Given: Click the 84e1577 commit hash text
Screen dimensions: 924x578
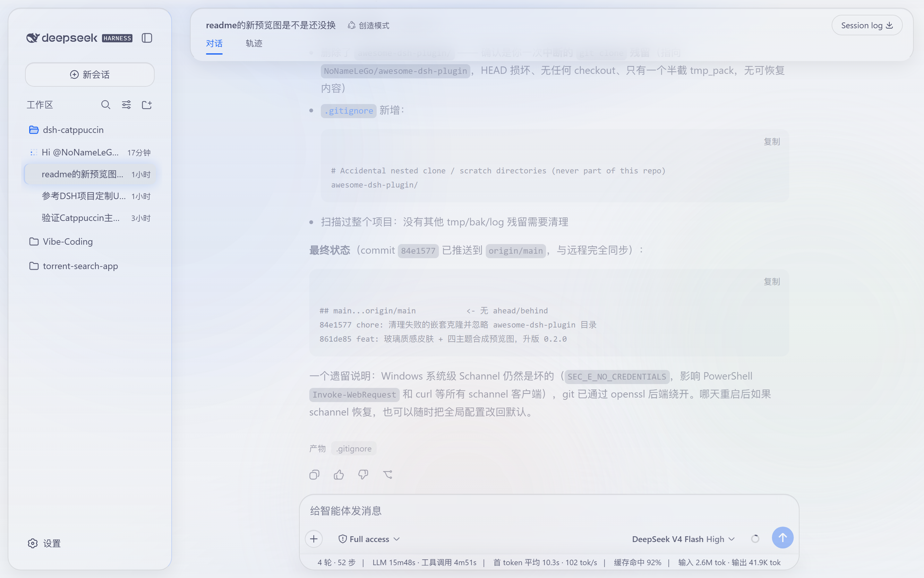Looking at the screenshot, I should coord(418,251).
